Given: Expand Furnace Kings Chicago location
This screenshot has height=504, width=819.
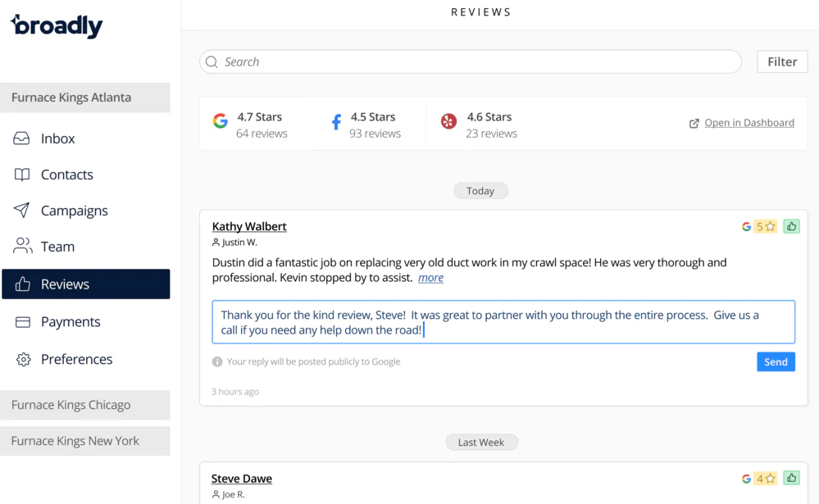Looking at the screenshot, I should [85, 406].
